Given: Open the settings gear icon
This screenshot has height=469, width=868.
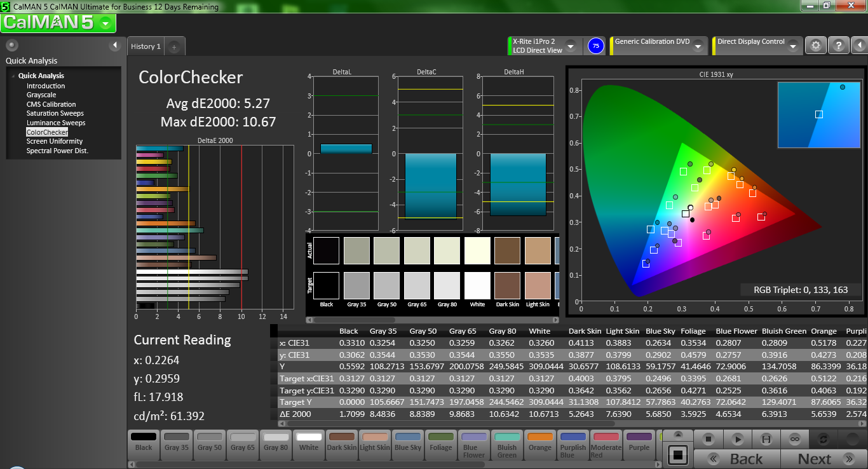Looking at the screenshot, I should click(x=816, y=46).
